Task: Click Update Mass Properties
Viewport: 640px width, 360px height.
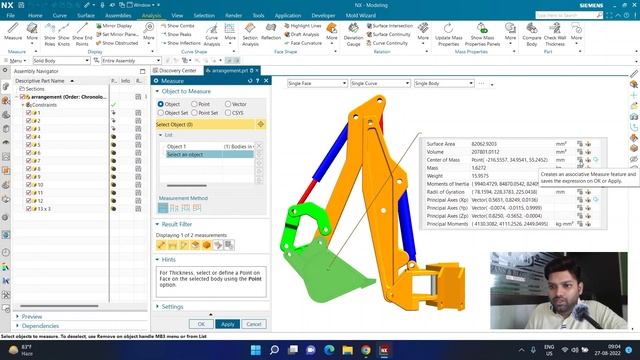Action: (449, 34)
